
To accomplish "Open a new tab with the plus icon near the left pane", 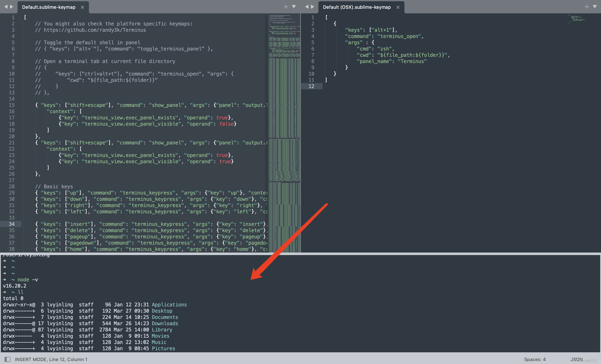I will pos(285,7).
